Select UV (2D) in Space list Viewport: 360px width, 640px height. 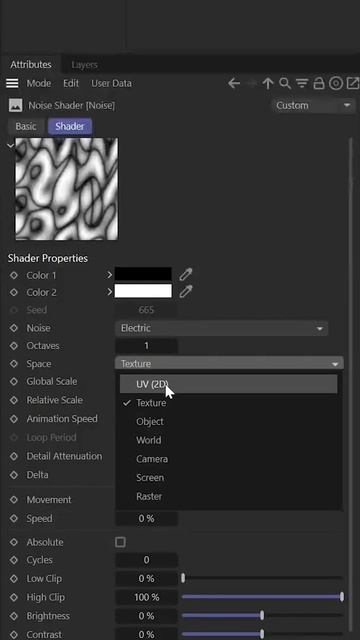tap(229, 384)
